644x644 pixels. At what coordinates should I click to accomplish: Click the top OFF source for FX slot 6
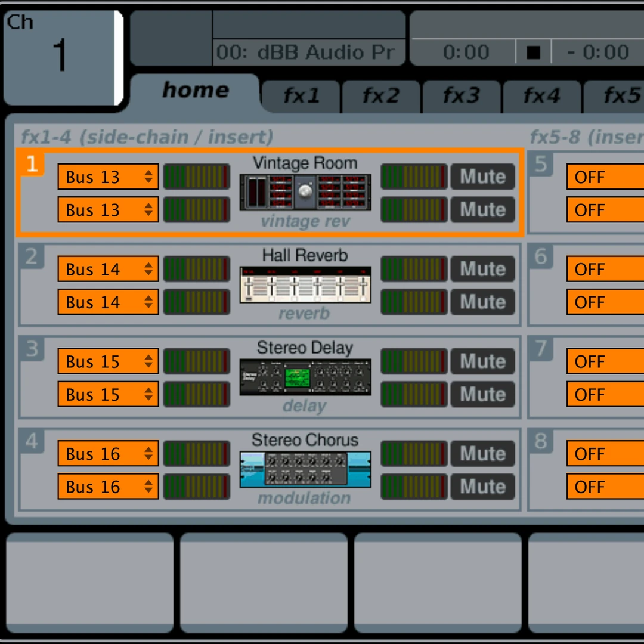603,270
